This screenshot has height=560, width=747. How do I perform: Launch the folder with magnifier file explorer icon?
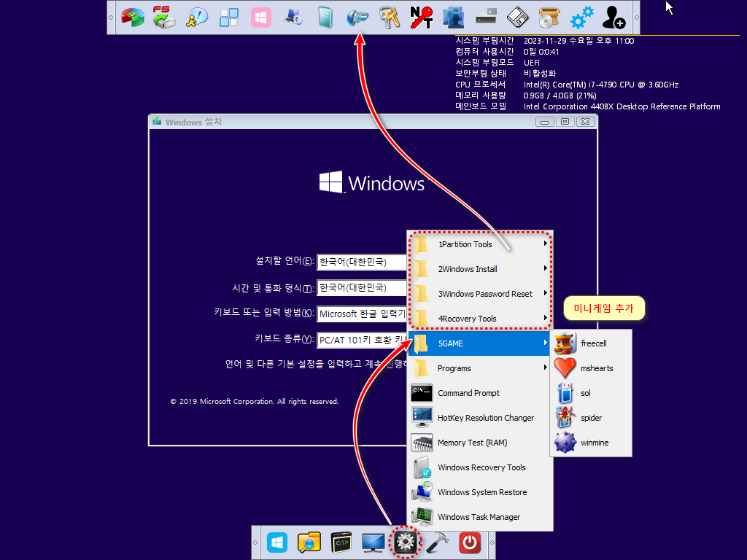[309, 542]
